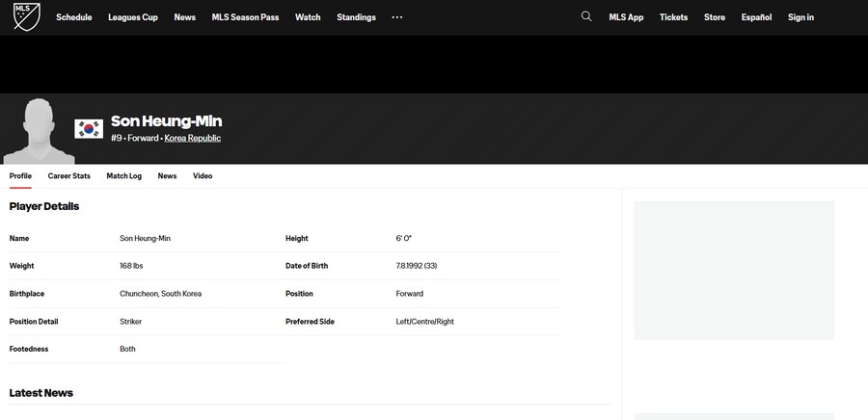Click the Weight label
This screenshot has height=420, width=868.
(x=21, y=266)
